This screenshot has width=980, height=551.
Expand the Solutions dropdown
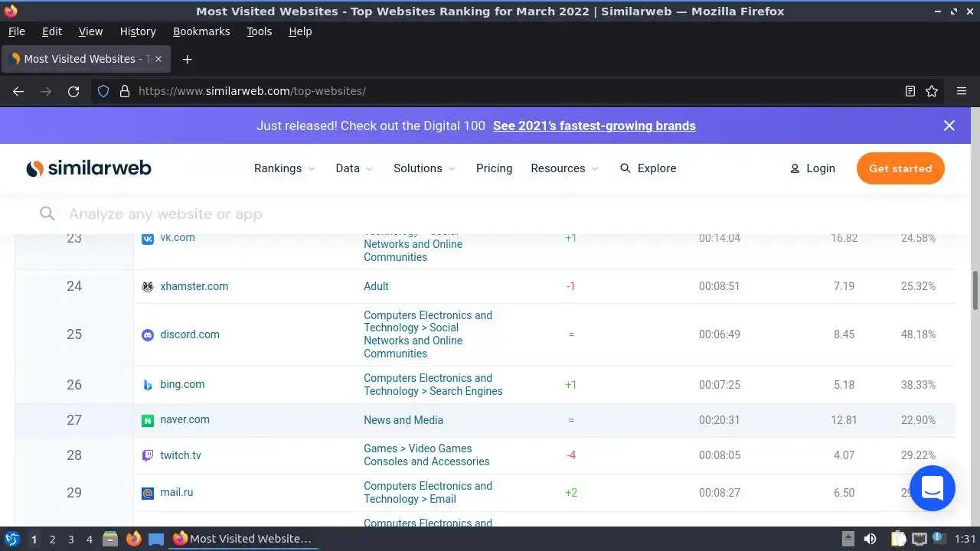[425, 168]
